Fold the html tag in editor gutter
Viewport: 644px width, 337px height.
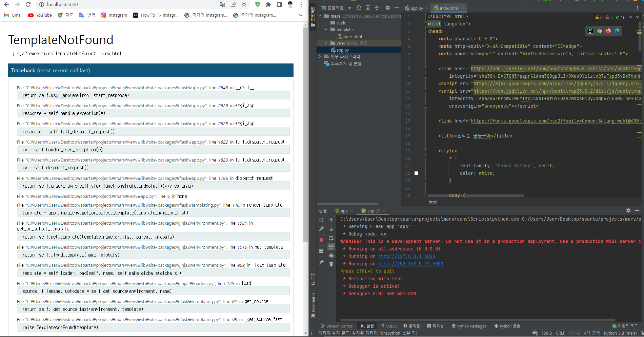coord(425,24)
